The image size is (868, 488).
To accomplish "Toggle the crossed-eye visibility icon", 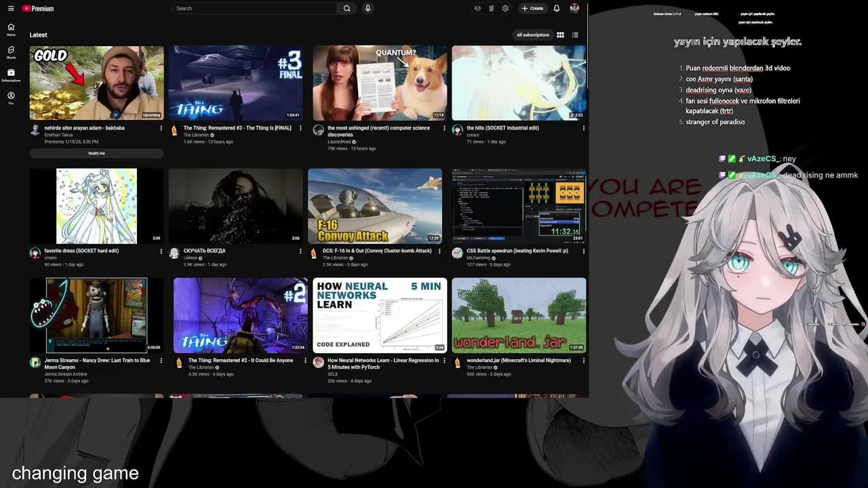I will pos(477,8).
